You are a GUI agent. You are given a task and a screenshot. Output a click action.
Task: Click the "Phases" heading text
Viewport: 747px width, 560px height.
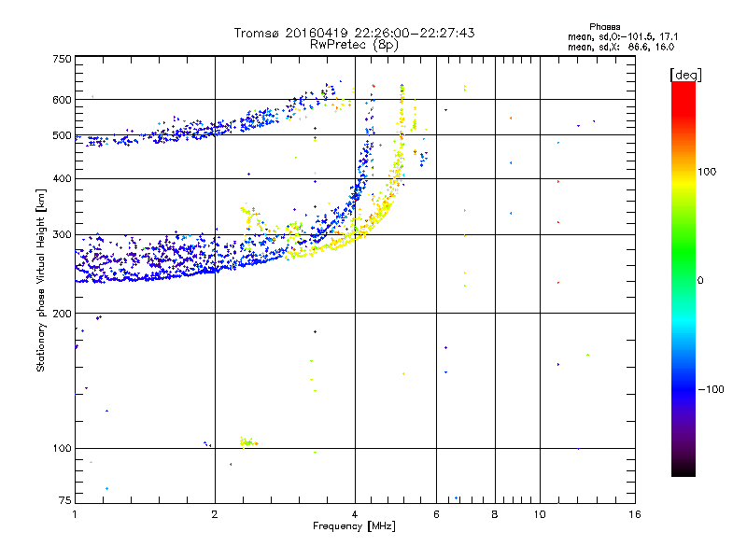pyautogui.click(x=604, y=27)
